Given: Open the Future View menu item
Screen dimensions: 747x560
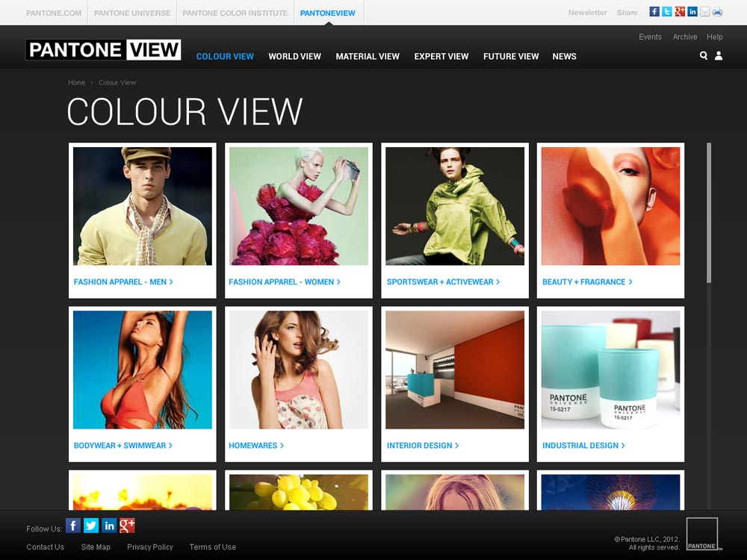Looking at the screenshot, I should tap(511, 56).
